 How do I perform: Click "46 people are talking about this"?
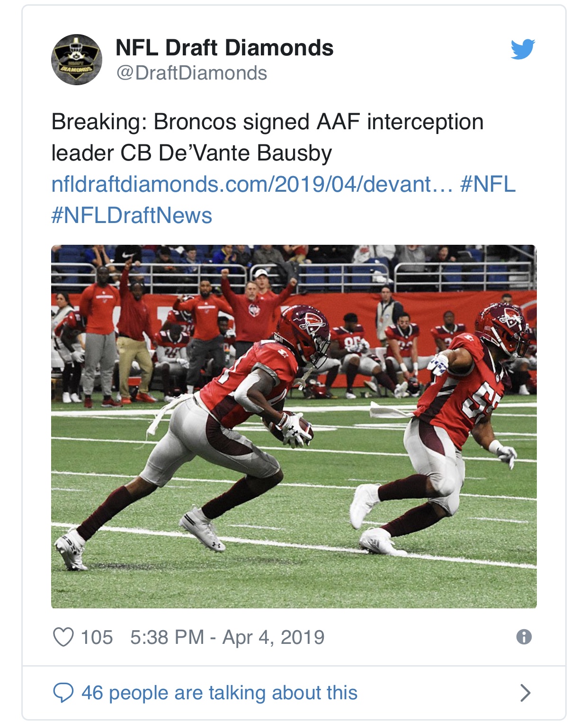tap(219, 693)
